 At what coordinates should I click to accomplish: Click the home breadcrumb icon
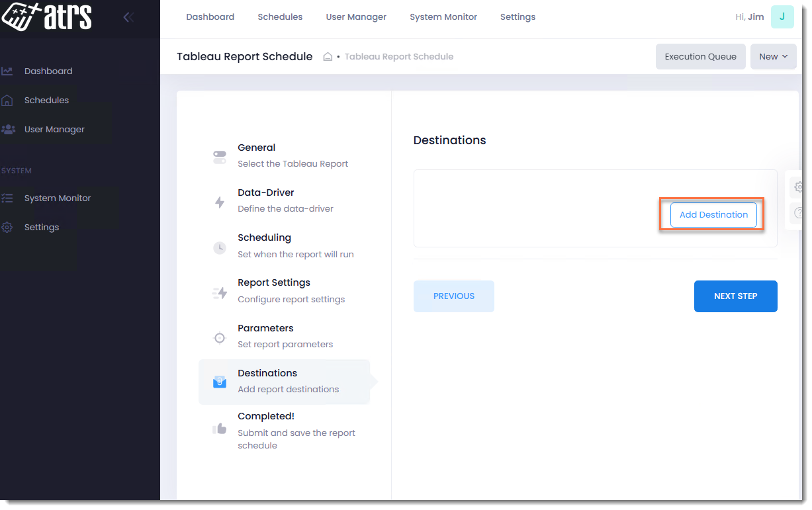328,57
